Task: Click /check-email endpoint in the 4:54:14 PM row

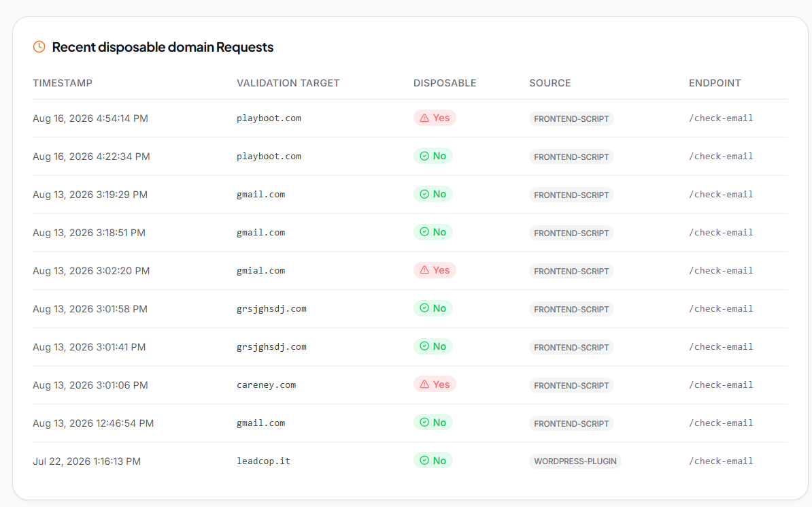Action: (721, 118)
